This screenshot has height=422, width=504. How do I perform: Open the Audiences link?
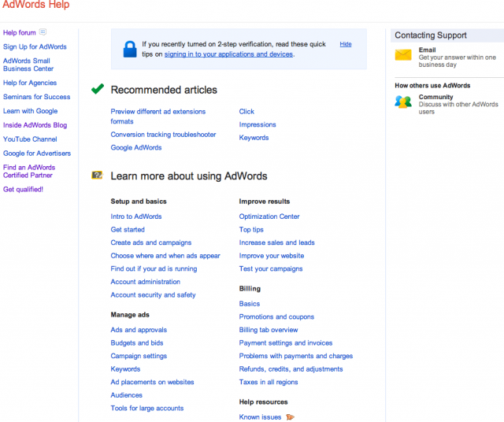point(127,395)
